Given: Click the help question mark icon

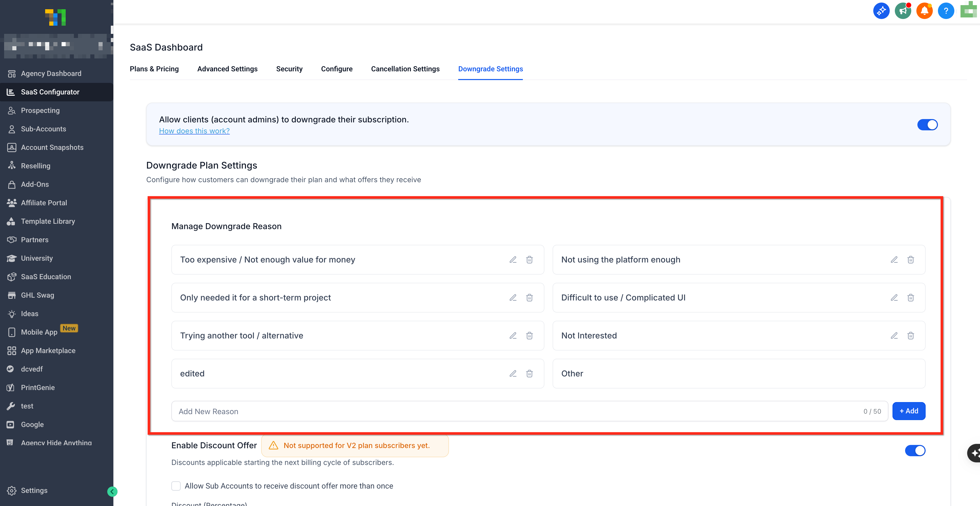Looking at the screenshot, I should pos(946,11).
